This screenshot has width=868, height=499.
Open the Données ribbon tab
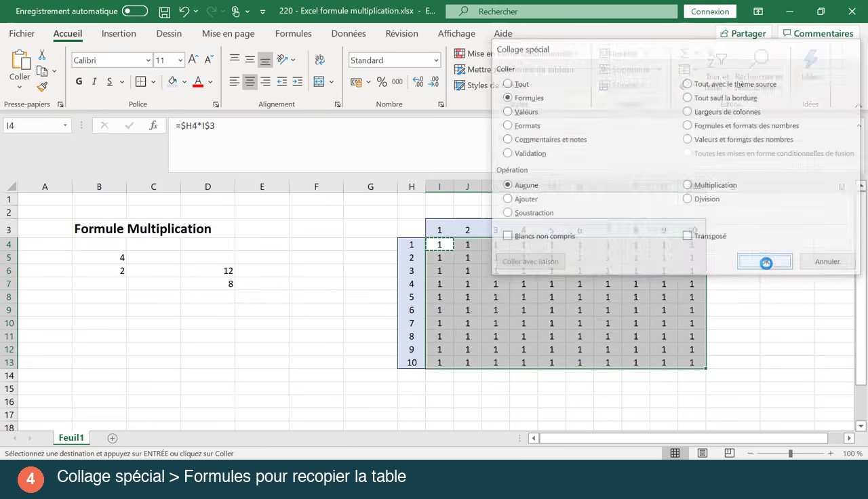click(x=349, y=33)
